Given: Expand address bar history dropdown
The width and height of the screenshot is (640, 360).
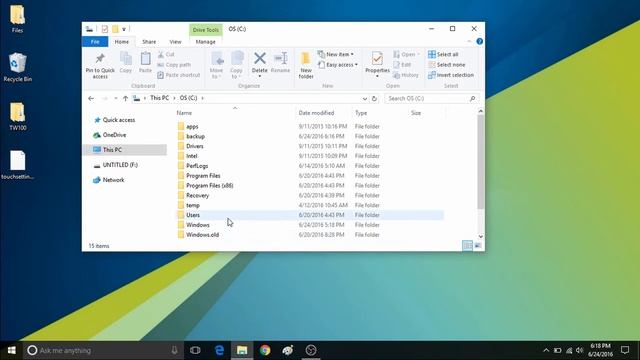Looking at the screenshot, I should tap(364, 98).
